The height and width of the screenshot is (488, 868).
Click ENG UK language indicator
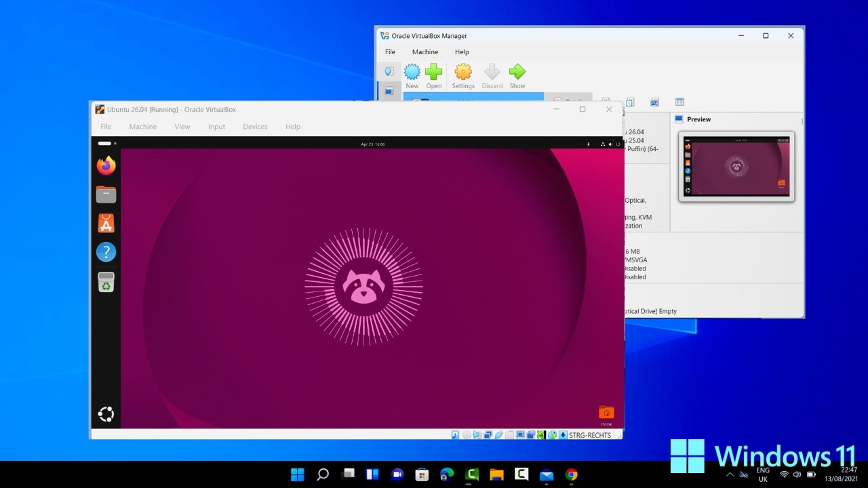coord(763,474)
